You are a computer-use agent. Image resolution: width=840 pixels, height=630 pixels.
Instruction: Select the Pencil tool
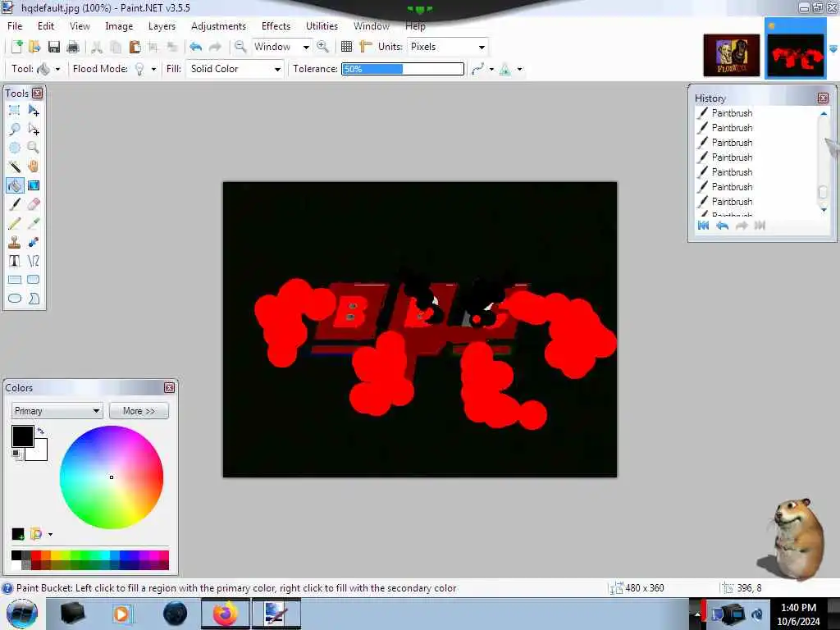click(15, 223)
